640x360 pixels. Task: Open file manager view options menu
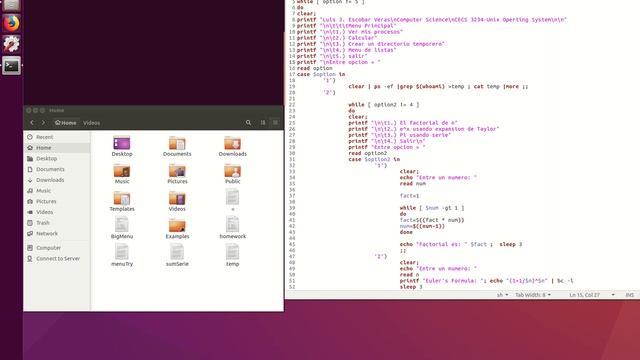(x=276, y=122)
